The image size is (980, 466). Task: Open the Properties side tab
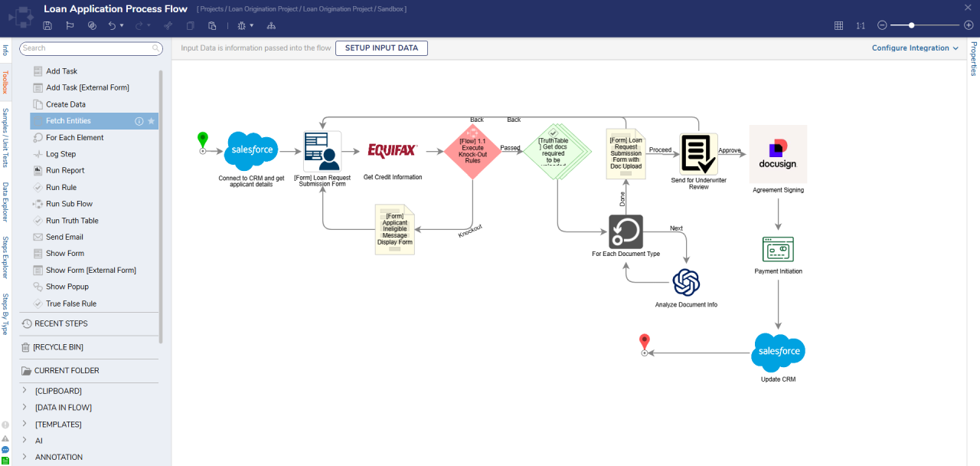pos(973,59)
